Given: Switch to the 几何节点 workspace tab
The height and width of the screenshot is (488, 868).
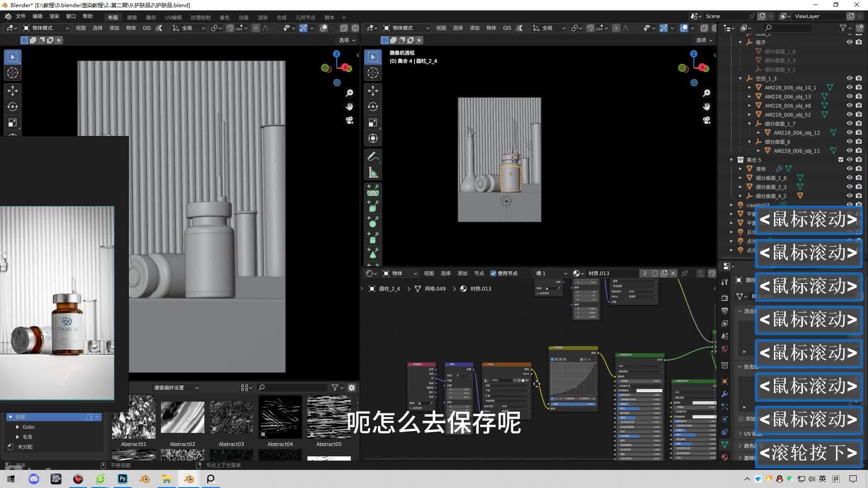Looking at the screenshot, I should point(305,18).
